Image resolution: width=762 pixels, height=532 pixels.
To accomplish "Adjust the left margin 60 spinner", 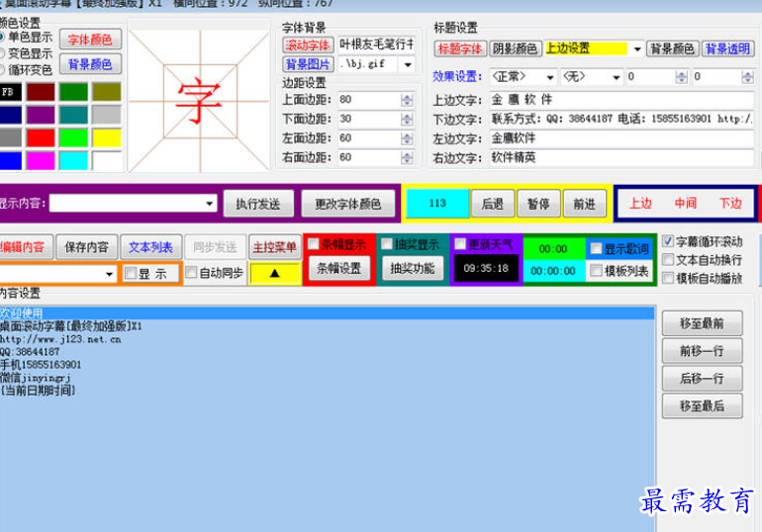I will (407, 138).
